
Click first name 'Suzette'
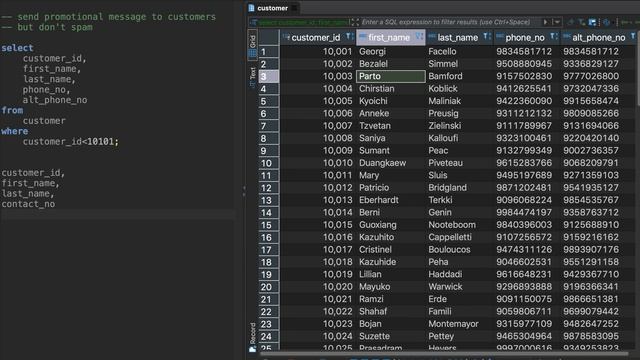point(374,336)
